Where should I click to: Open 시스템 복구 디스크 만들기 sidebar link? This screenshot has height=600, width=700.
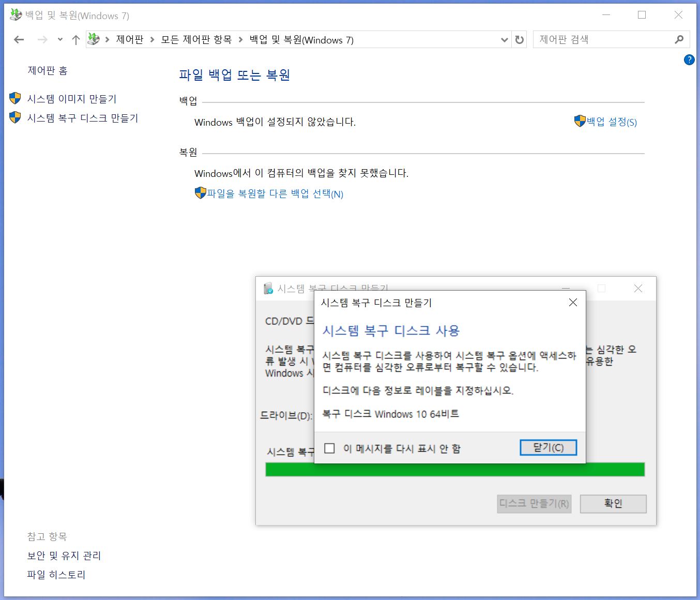coord(83,118)
